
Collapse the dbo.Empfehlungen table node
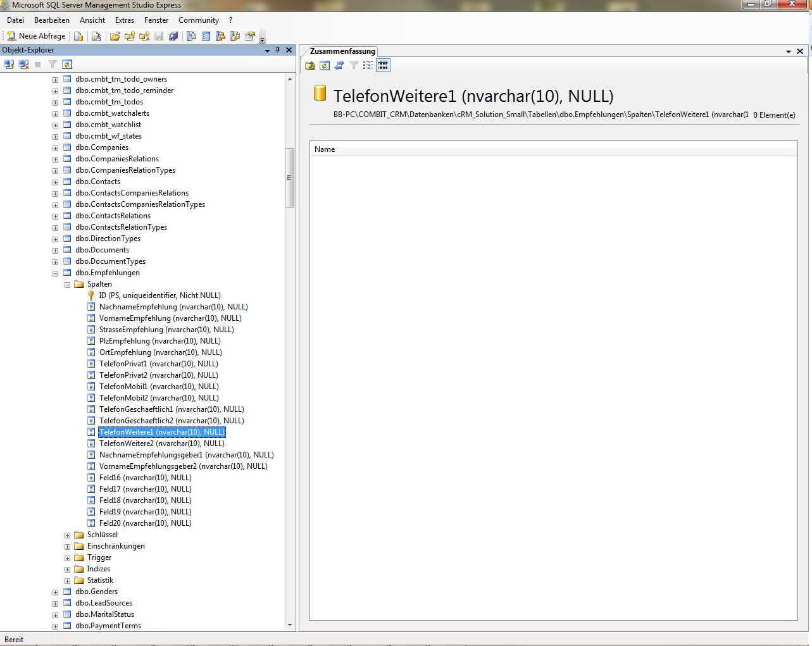(55, 273)
